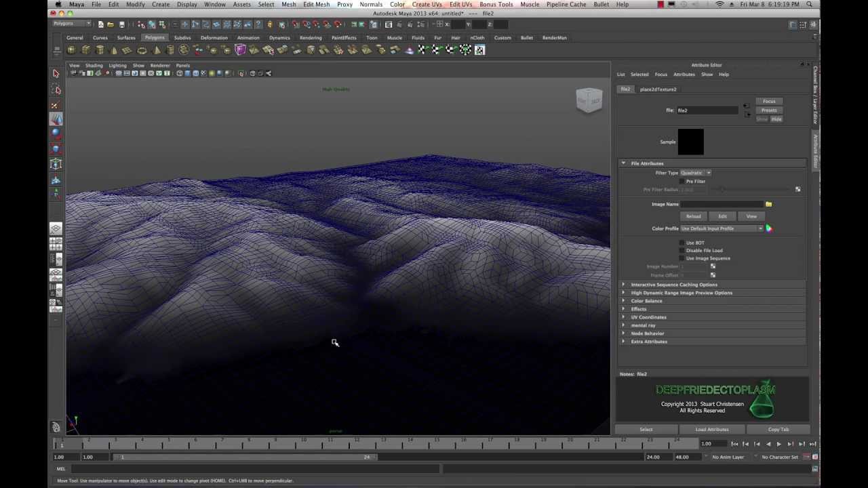Screen dimensions: 868x488
Task: Activate the Lasso select tool
Action: pos(56,89)
